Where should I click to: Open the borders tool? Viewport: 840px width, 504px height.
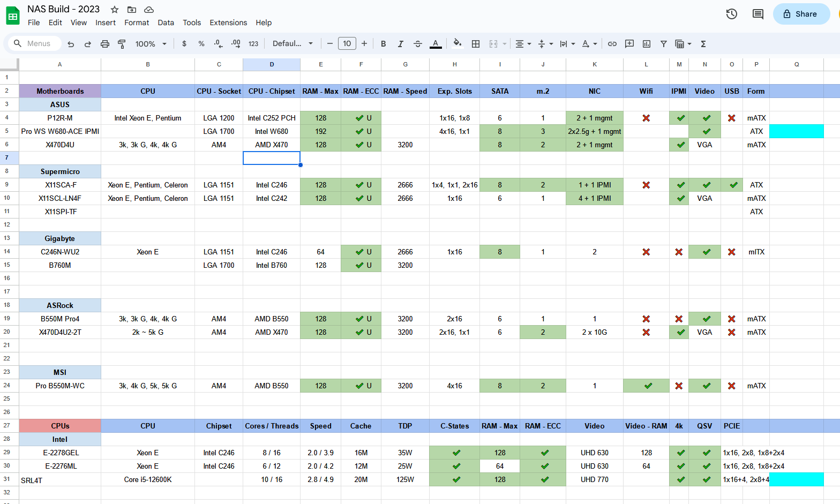tap(476, 44)
